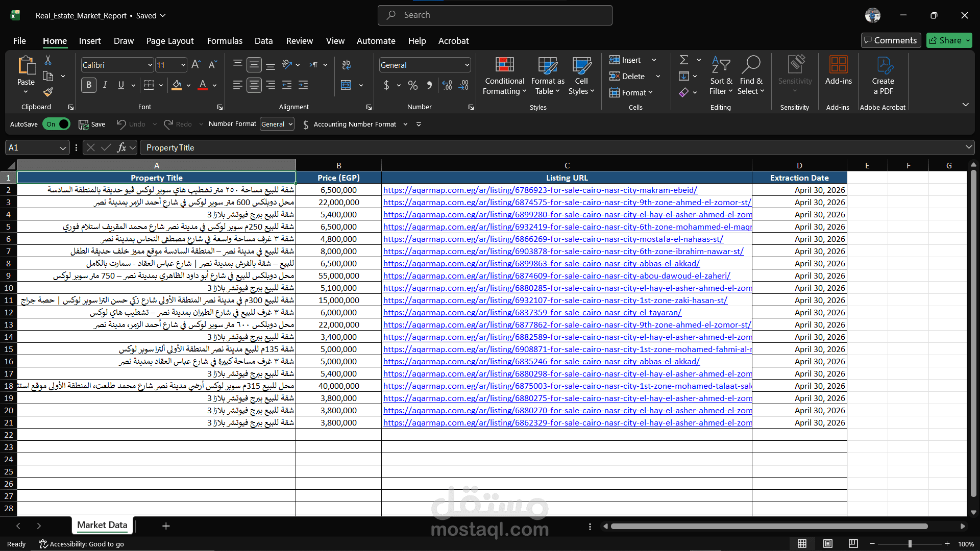Viewport: 980px width, 551px height.
Task: Toggle Bold formatting
Action: click(x=89, y=85)
